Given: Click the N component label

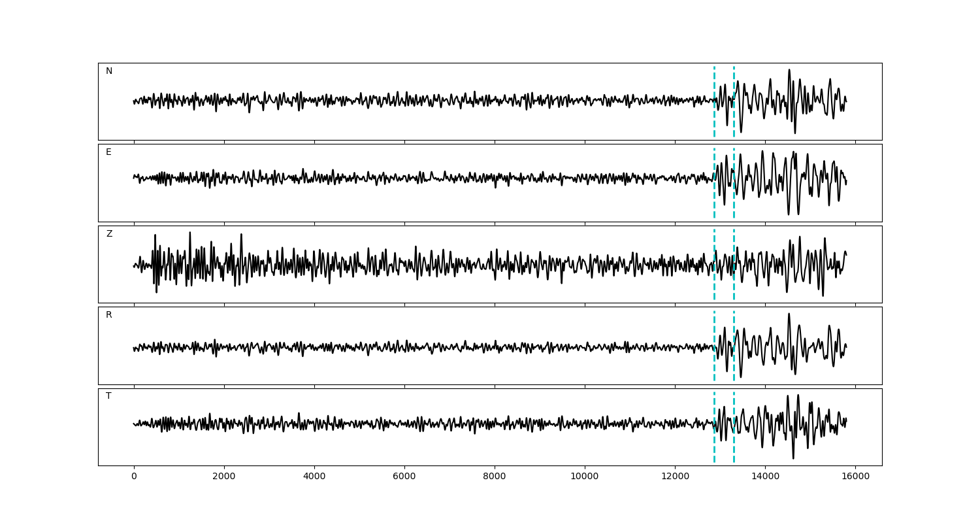Looking at the screenshot, I should pos(109,71).
